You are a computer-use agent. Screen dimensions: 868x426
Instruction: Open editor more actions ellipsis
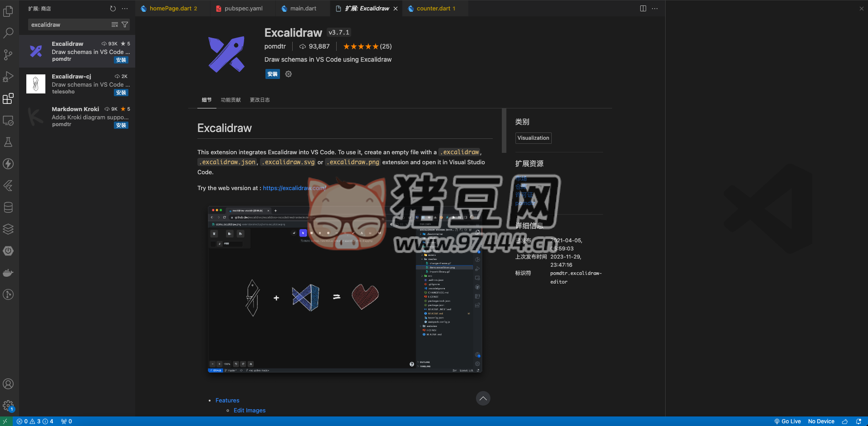coord(655,9)
